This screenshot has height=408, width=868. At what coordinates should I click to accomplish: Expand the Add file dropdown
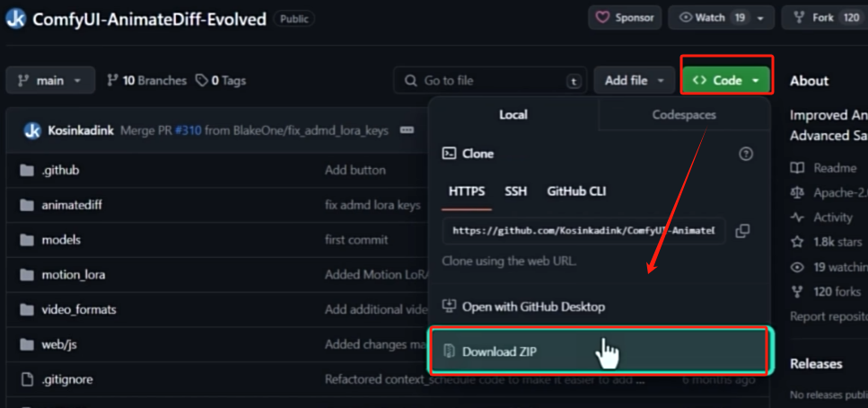[x=634, y=81]
